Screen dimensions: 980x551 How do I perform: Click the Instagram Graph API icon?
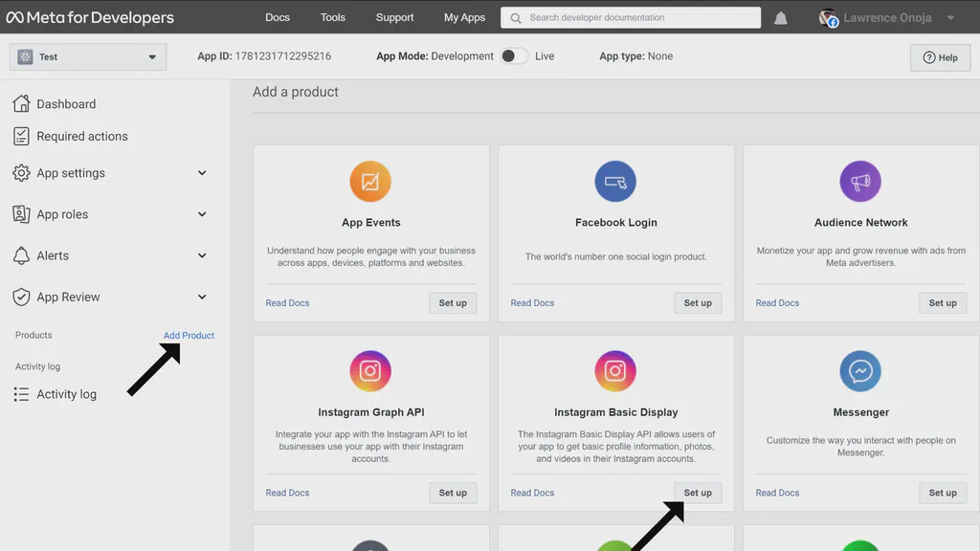370,371
